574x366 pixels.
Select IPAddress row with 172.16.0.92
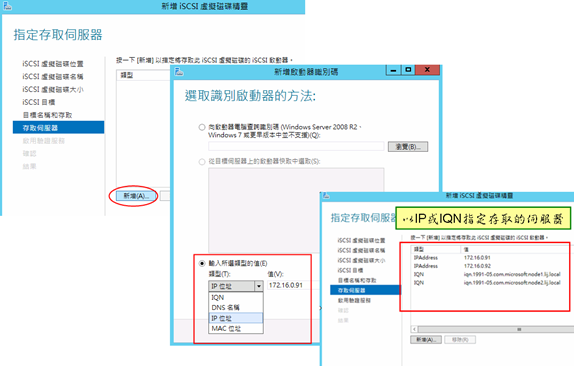489,266
